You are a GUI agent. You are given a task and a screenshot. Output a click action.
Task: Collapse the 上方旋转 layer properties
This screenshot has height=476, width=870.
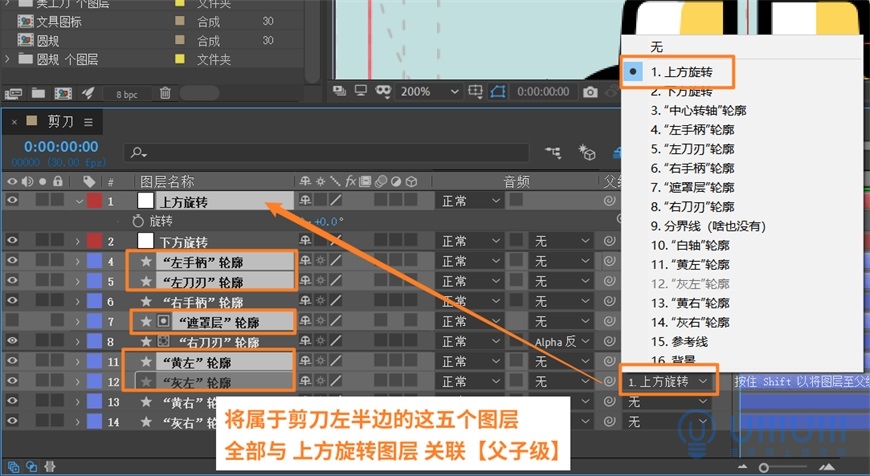pyautogui.click(x=79, y=201)
